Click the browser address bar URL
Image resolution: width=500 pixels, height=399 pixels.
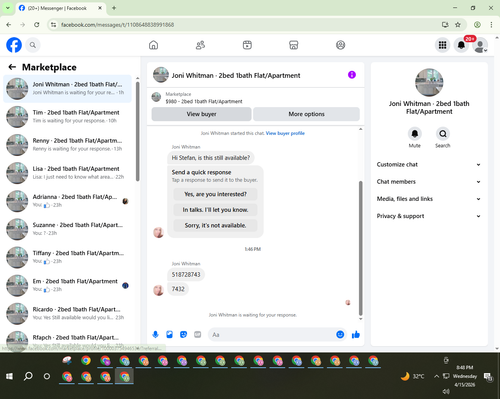pos(117,25)
